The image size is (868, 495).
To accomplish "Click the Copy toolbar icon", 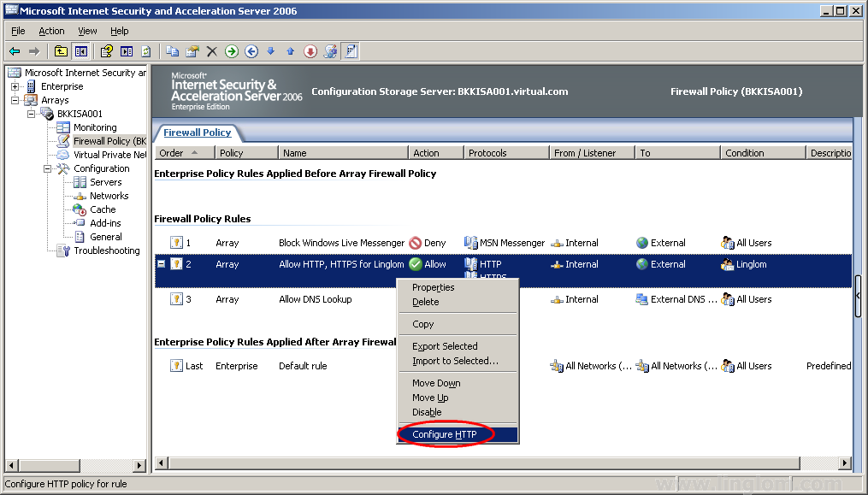I will 172,51.
